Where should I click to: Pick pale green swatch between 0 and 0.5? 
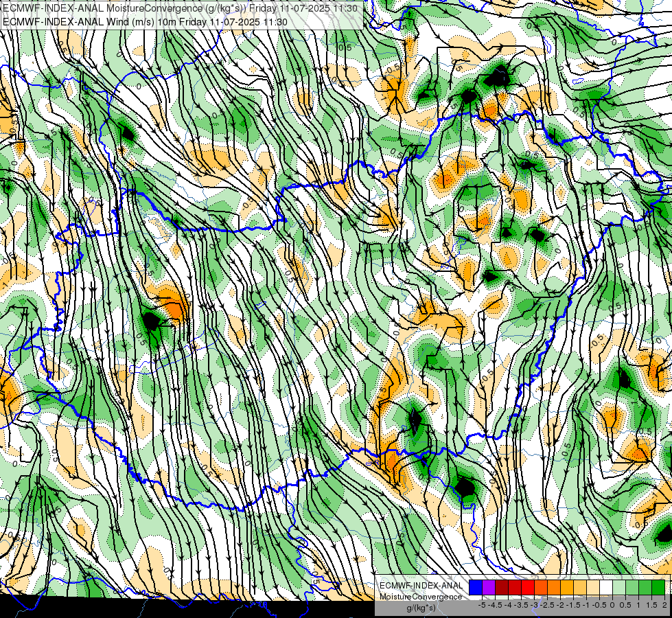619,587
